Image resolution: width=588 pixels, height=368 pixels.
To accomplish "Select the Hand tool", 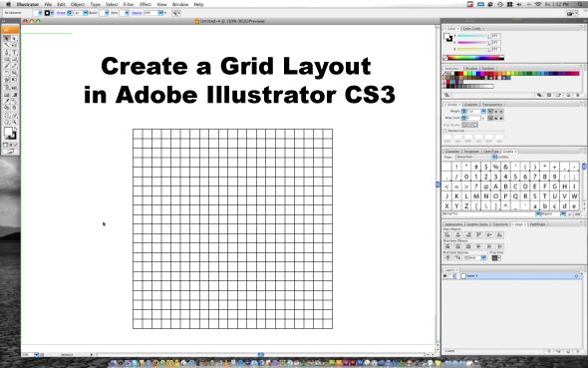I will click(6, 122).
